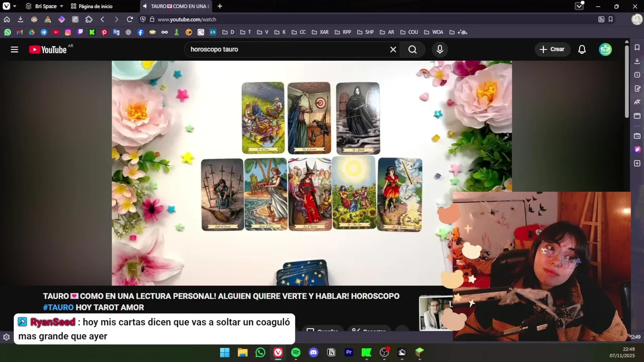Image resolution: width=644 pixels, height=362 pixels.
Task: Open the YouTube bookmark
Action: (x=56, y=32)
